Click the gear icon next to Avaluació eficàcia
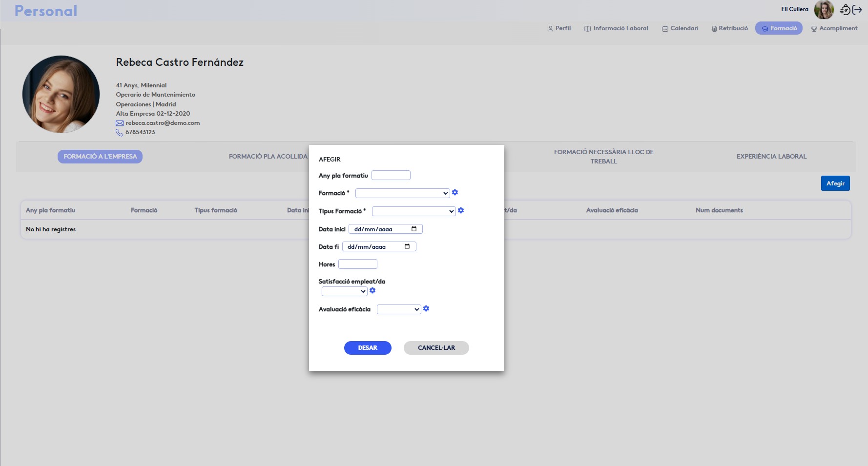Viewport: 868px width, 466px height. click(426, 309)
